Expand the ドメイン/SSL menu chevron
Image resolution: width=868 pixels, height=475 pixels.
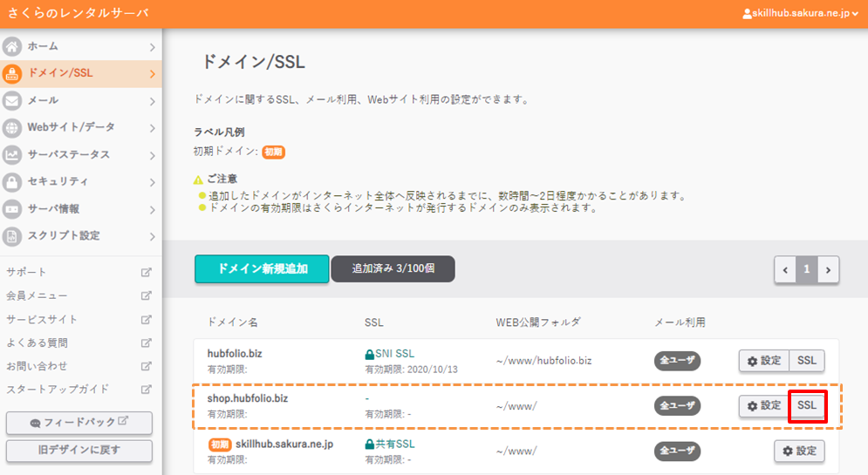153,74
